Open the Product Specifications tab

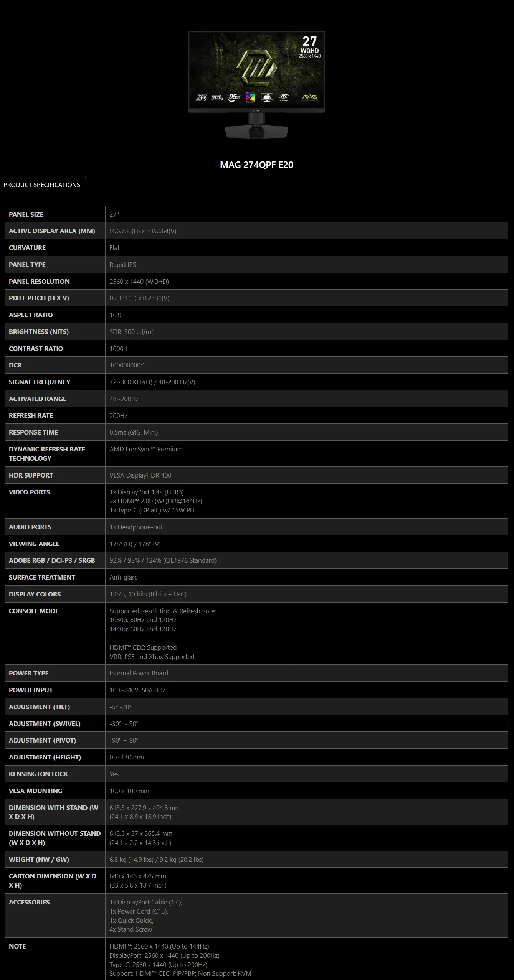42,185
